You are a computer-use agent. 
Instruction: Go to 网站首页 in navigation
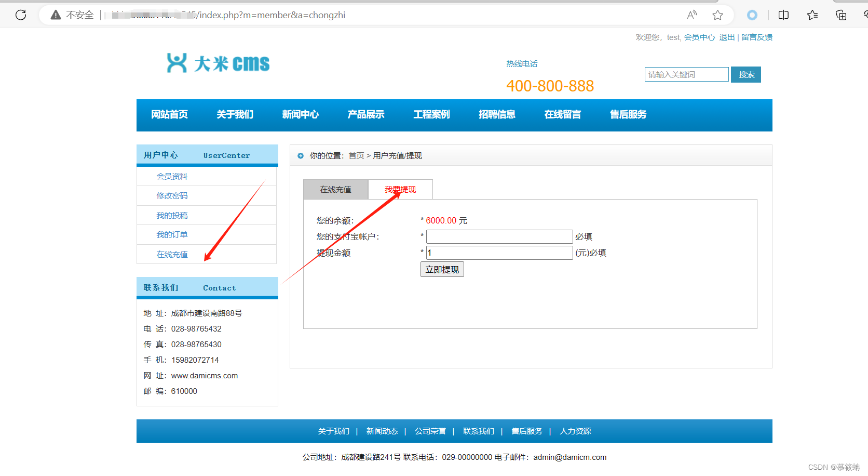tap(169, 114)
